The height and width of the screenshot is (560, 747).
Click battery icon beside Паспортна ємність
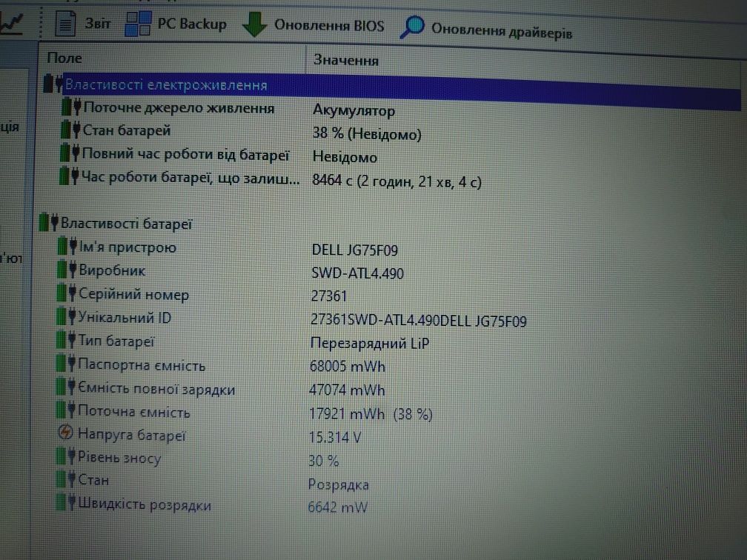pyautogui.click(x=66, y=363)
